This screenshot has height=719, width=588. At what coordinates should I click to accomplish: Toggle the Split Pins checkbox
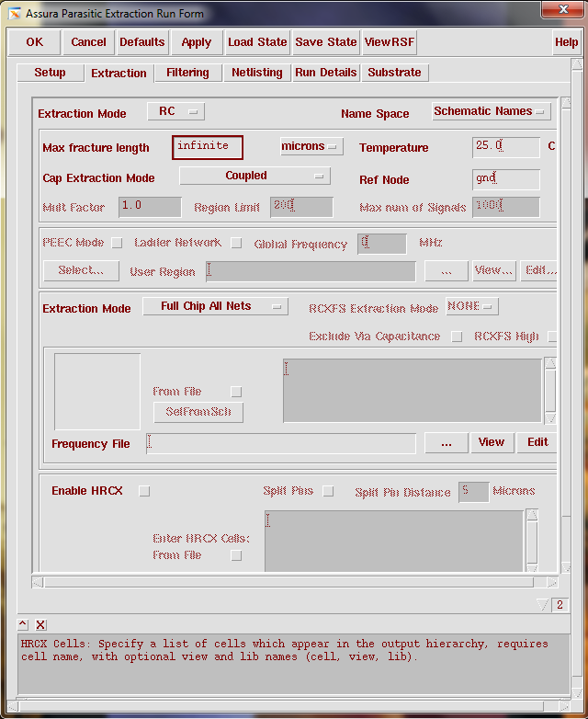328,492
